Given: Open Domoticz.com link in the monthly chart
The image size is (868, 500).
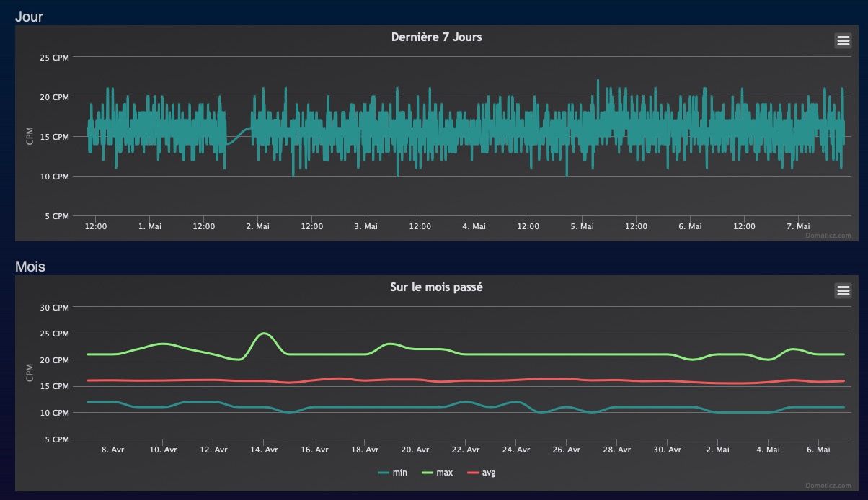Looking at the screenshot, I should coord(833,485).
